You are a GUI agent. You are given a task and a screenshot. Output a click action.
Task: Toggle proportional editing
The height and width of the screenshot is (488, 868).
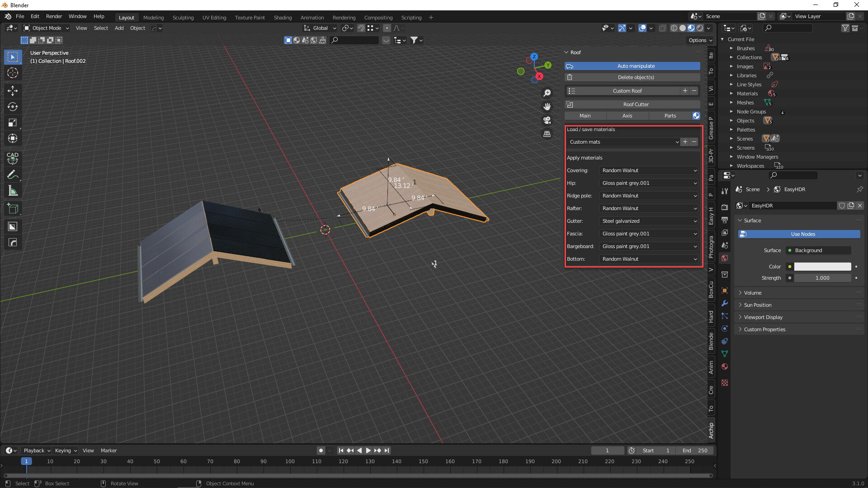tap(387, 28)
